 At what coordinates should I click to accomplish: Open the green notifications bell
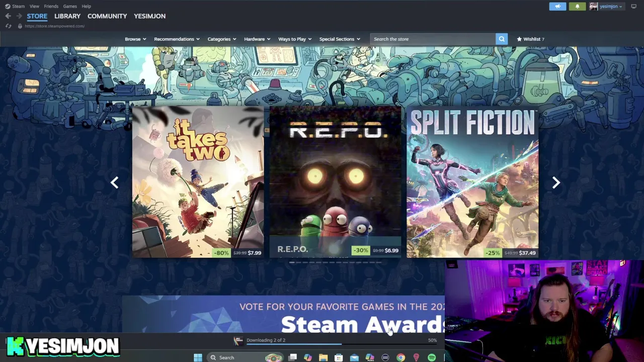(x=577, y=7)
